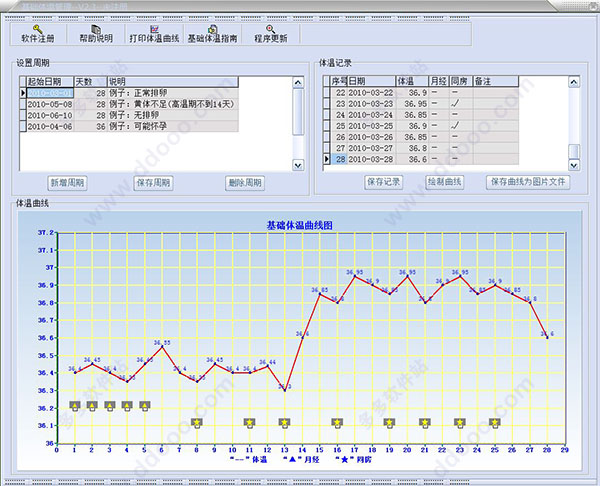
Task: Click data point at day 13 (36.3)
Action: (285, 390)
